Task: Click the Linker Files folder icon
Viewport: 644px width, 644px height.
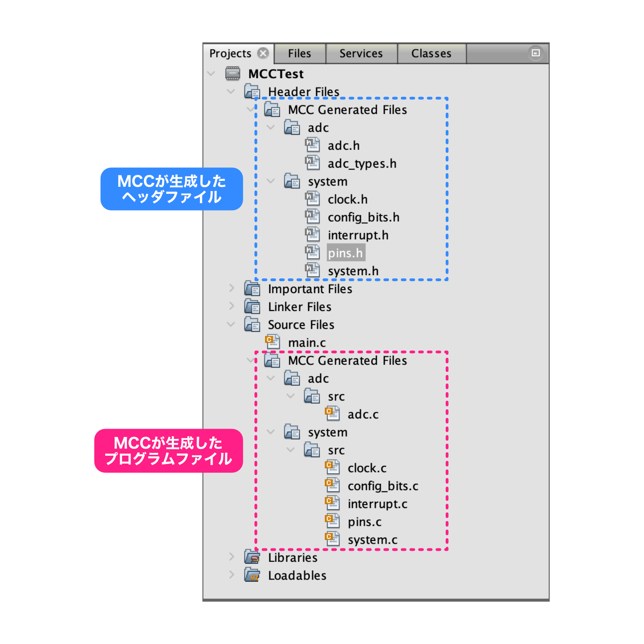Action: (252, 306)
